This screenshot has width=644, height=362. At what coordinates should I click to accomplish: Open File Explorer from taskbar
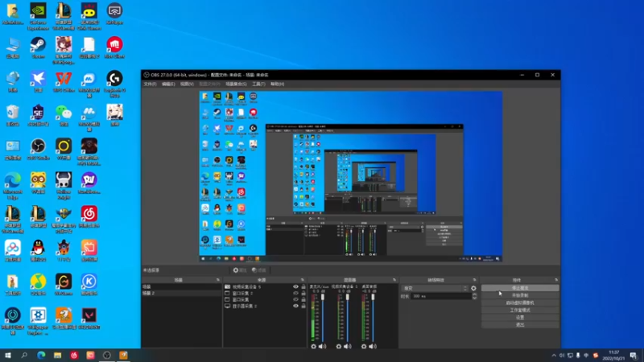click(x=57, y=355)
